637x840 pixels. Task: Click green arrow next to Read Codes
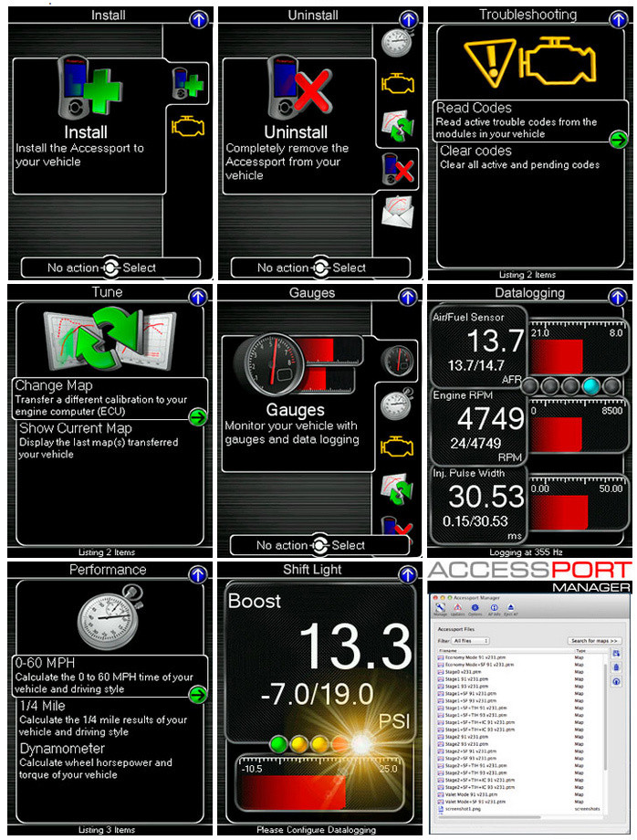[x=618, y=140]
